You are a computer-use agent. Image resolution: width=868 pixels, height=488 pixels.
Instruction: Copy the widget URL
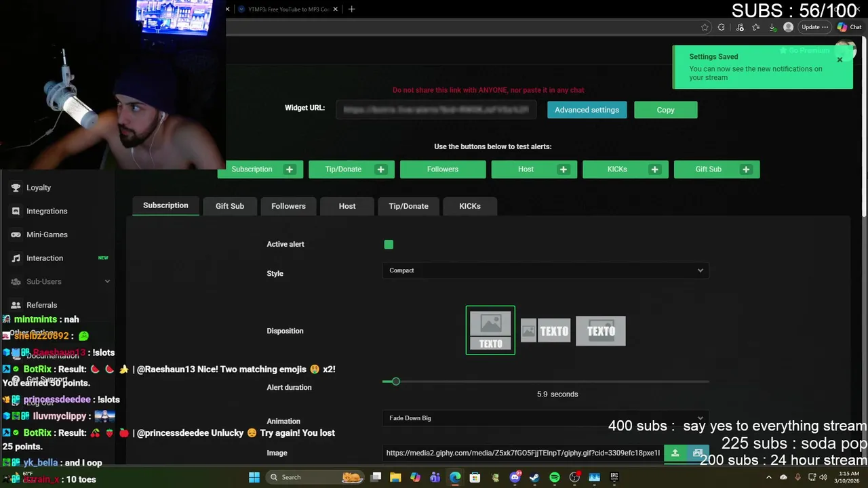pos(665,110)
